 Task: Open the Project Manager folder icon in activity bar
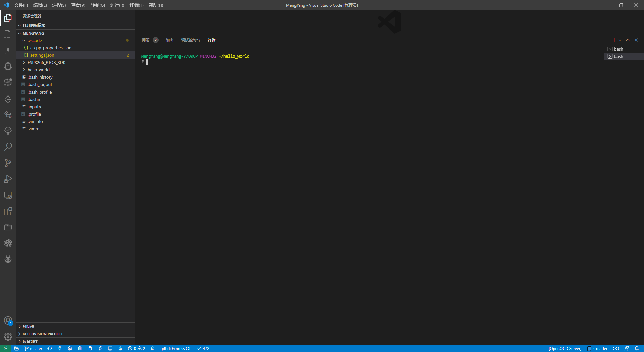point(8,227)
